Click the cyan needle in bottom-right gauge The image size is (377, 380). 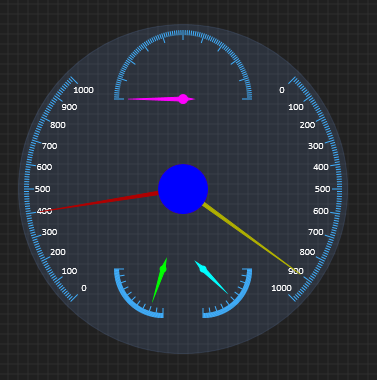point(211,277)
